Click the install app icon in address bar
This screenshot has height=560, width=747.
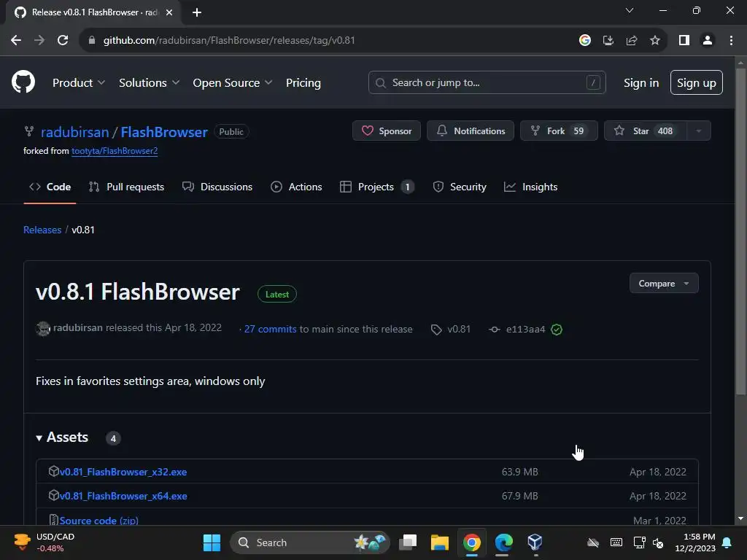tap(608, 41)
